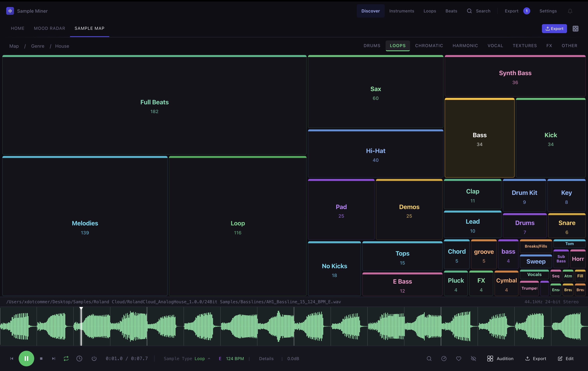Skip to previous sample
This screenshot has height=371, width=588.
tap(11, 358)
